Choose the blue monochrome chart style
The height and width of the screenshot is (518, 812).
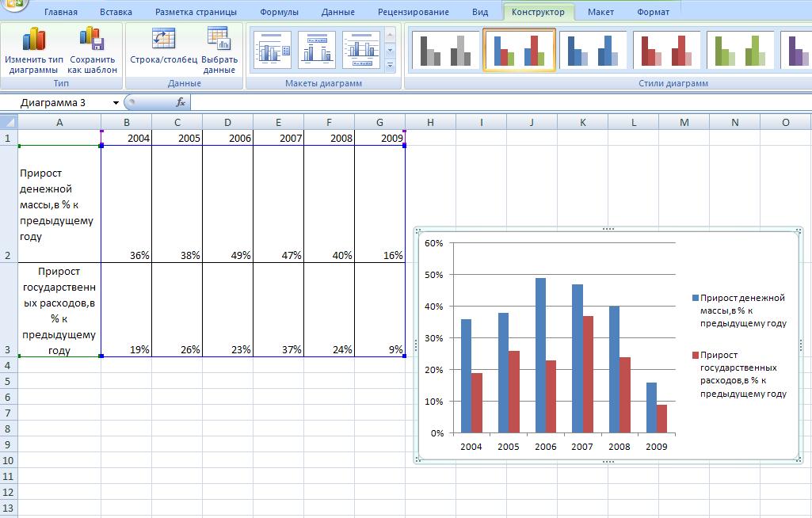(x=593, y=50)
